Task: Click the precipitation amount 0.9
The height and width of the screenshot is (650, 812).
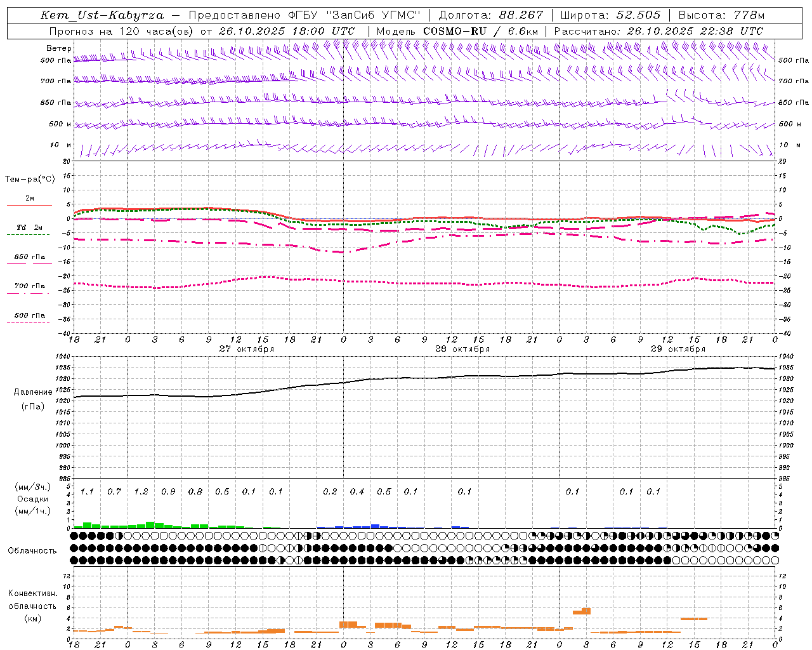Action: [168, 492]
